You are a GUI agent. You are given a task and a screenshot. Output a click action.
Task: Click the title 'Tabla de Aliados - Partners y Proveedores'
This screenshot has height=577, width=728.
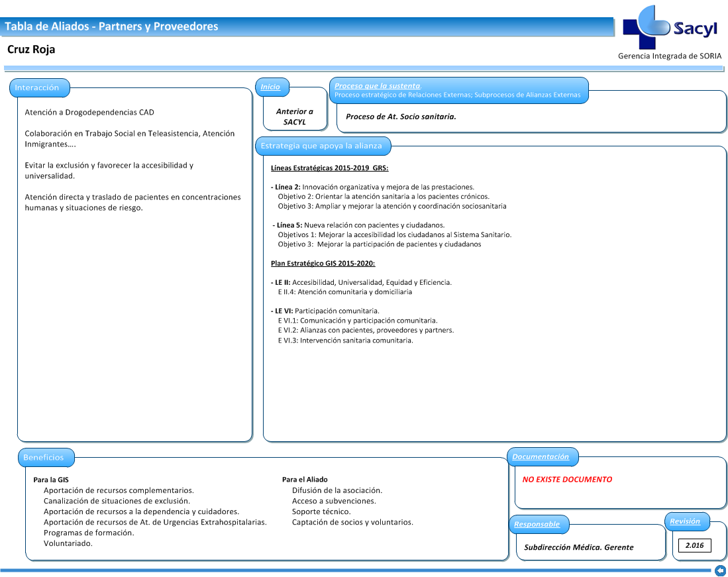(x=111, y=26)
